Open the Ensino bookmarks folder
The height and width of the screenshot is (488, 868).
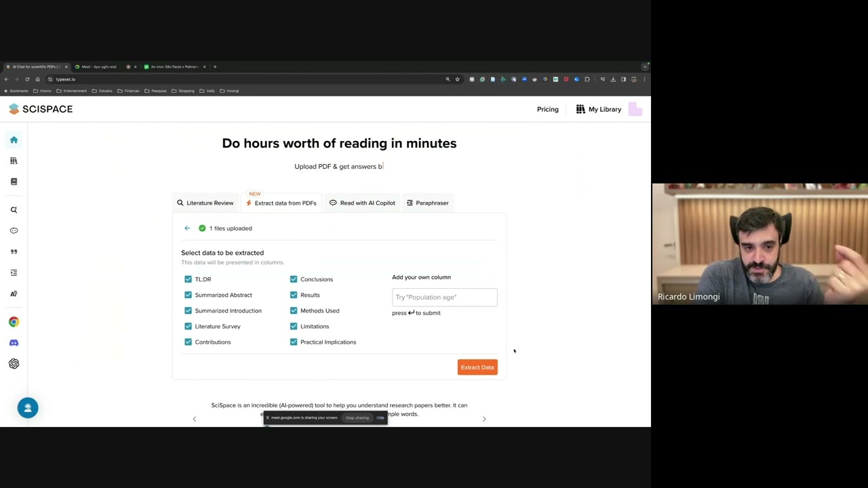[42, 91]
